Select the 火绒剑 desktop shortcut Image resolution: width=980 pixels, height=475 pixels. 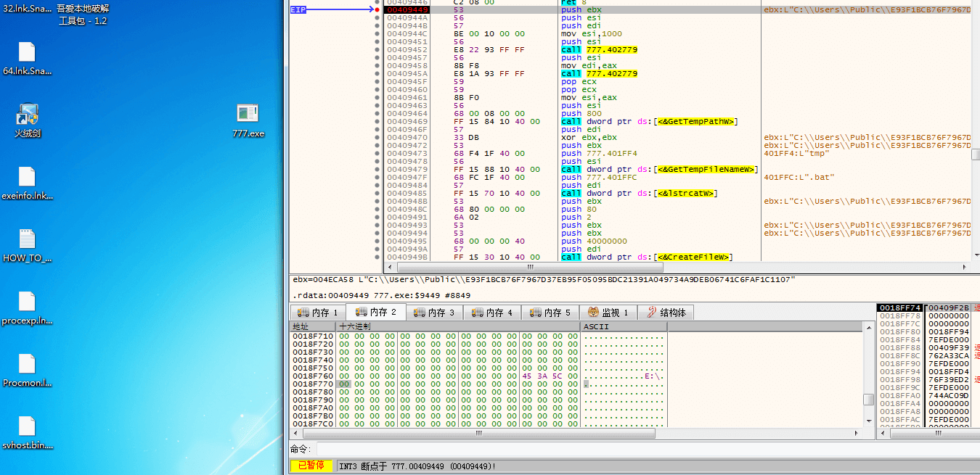[27, 120]
